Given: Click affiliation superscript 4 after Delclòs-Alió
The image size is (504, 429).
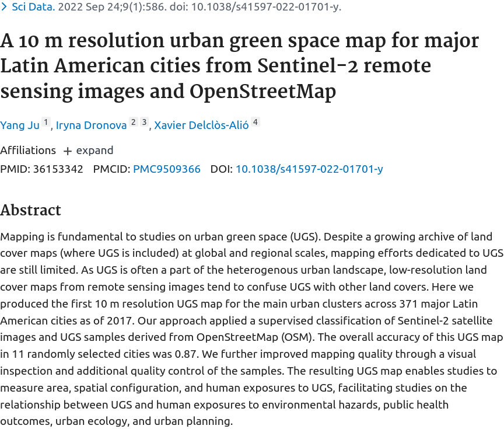Looking at the screenshot, I should coord(256,123).
